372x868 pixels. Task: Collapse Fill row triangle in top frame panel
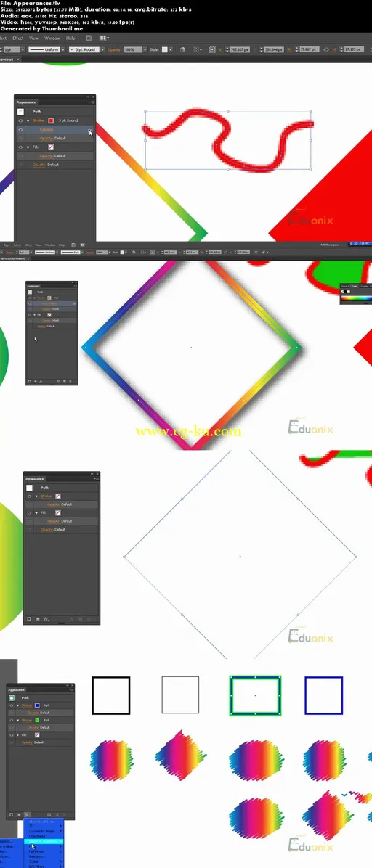pos(28,147)
